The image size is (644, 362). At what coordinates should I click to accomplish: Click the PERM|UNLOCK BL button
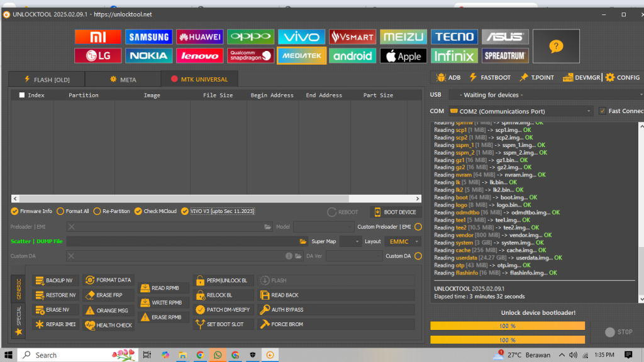(223, 280)
